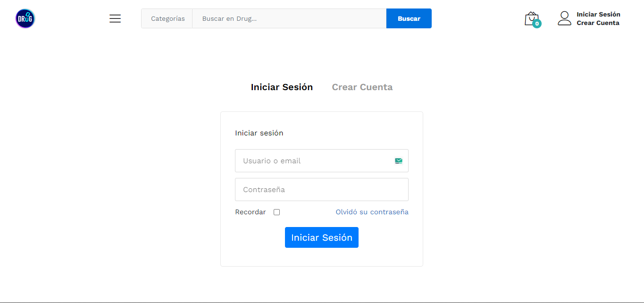The width and height of the screenshot is (644, 303).
Task: Enable the Recordar checkbox
Action: tap(277, 212)
